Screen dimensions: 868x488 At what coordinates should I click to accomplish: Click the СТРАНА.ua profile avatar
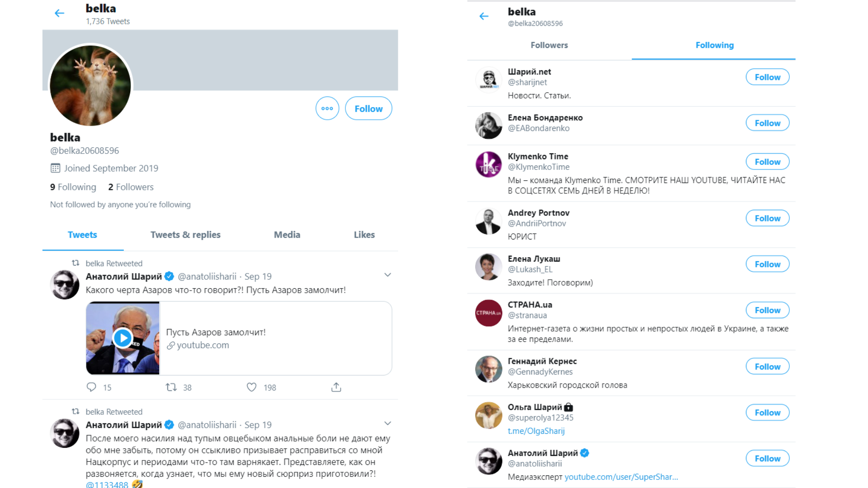coord(488,313)
